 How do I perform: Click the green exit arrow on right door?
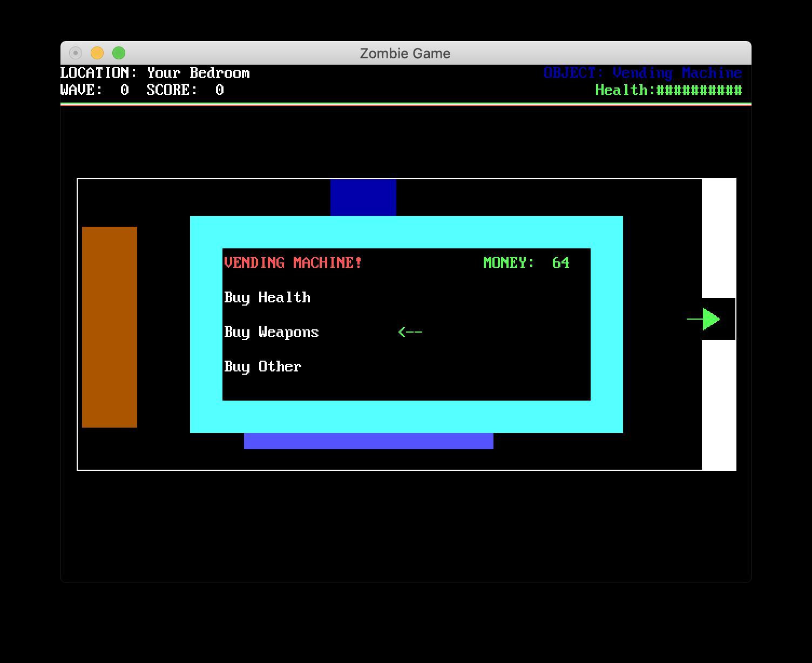pyautogui.click(x=703, y=319)
